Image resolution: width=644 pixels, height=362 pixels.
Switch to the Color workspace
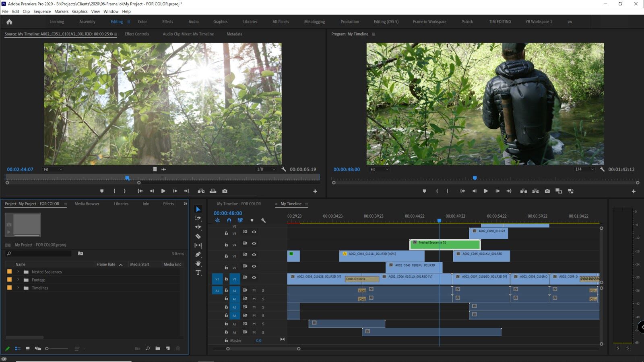tap(142, 22)
